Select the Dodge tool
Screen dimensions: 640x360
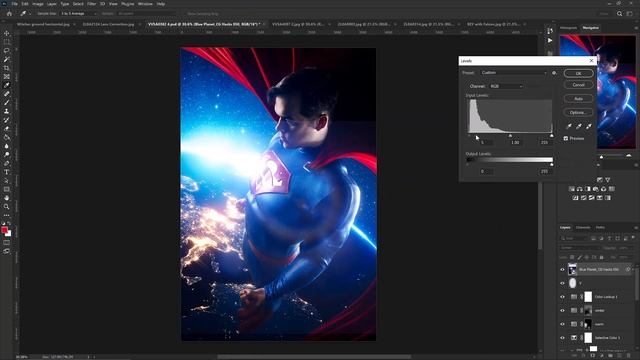coord(7,154)
